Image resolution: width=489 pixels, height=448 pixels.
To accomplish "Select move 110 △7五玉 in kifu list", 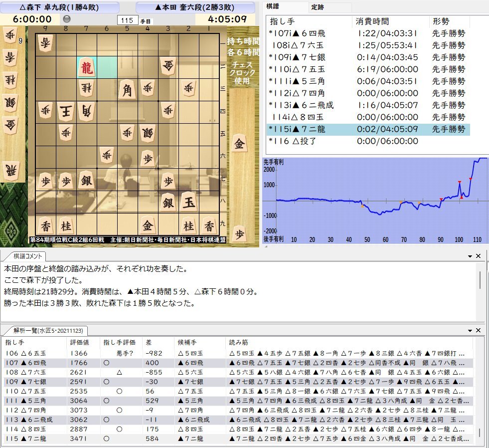I will (368, 69).
